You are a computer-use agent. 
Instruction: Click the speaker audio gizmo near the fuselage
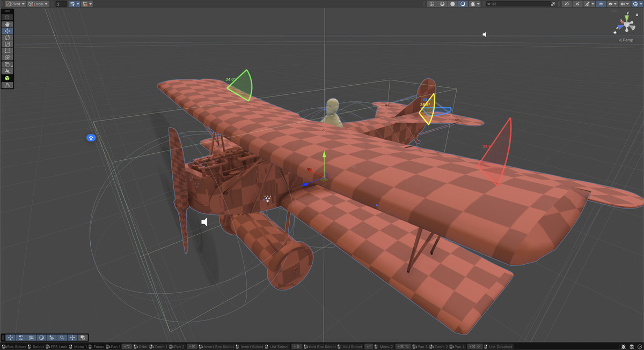204,222
